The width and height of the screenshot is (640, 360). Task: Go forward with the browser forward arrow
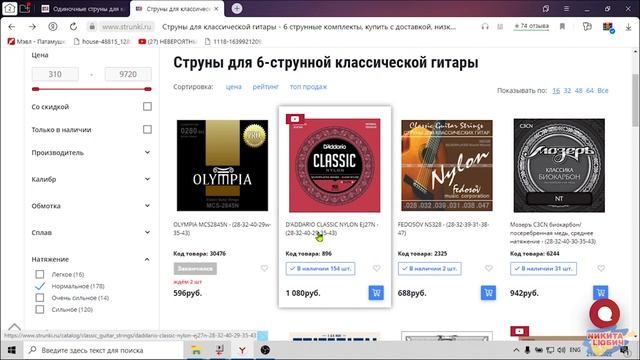point(32,27)
